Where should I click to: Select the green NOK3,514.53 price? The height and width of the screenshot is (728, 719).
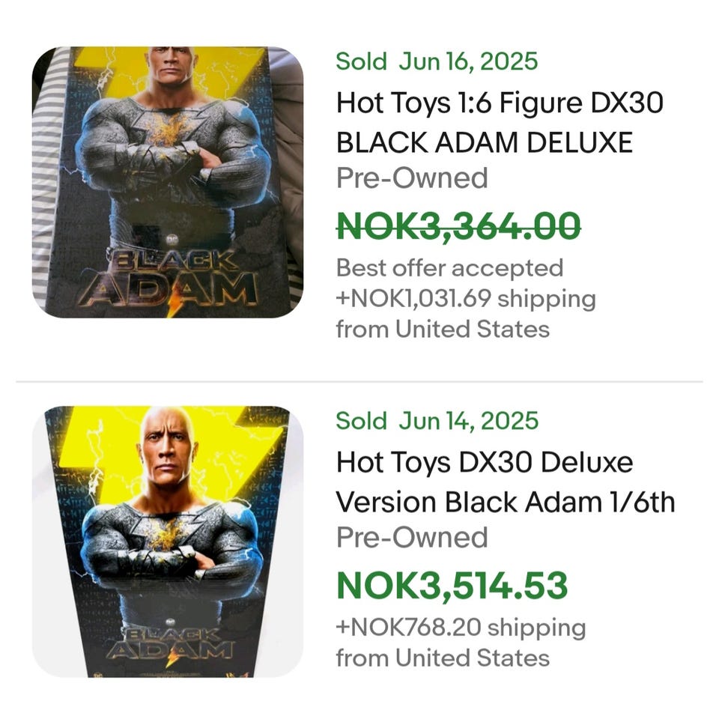click(452, 585)
